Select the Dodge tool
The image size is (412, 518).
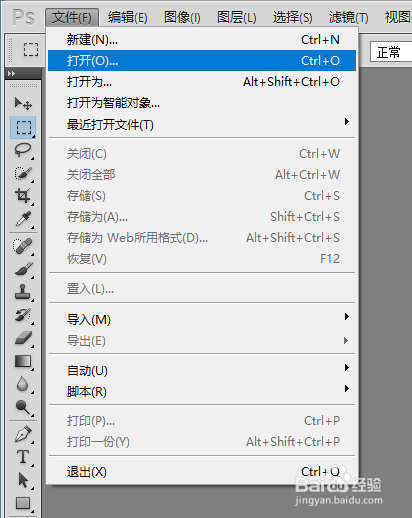(x=23, y=407)
